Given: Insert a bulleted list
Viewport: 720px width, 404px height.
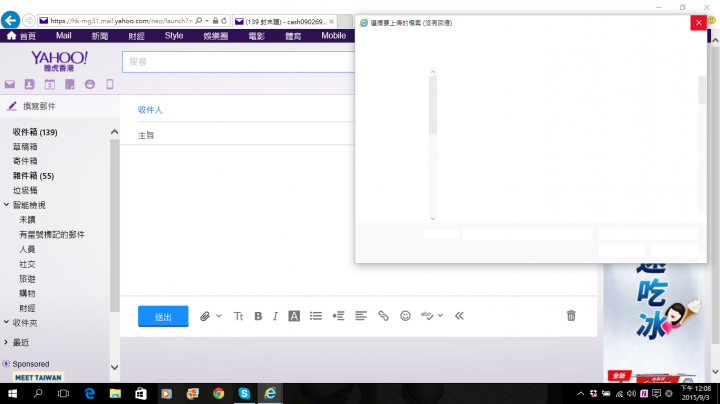Looking at the screenshot, I should click(316, 316).
